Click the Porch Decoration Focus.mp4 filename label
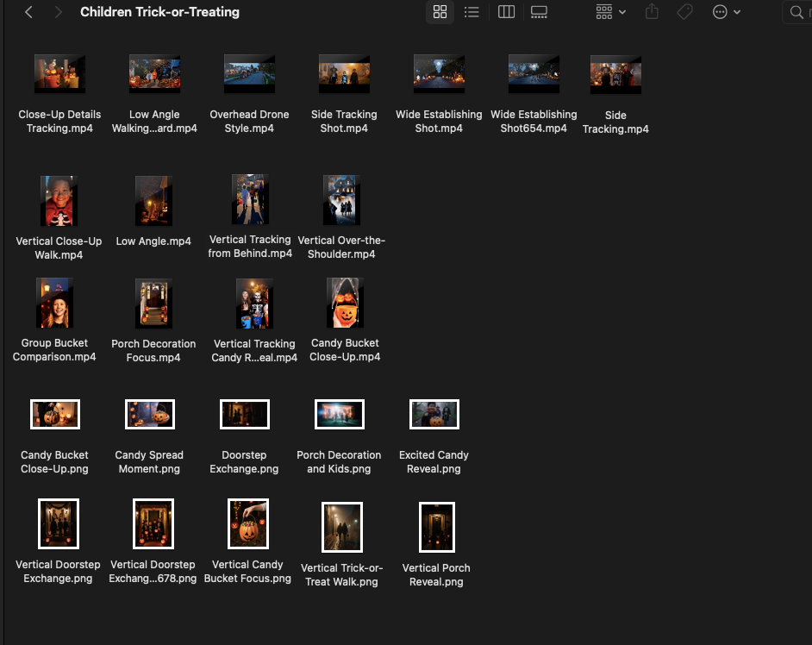 click(153, 350)
